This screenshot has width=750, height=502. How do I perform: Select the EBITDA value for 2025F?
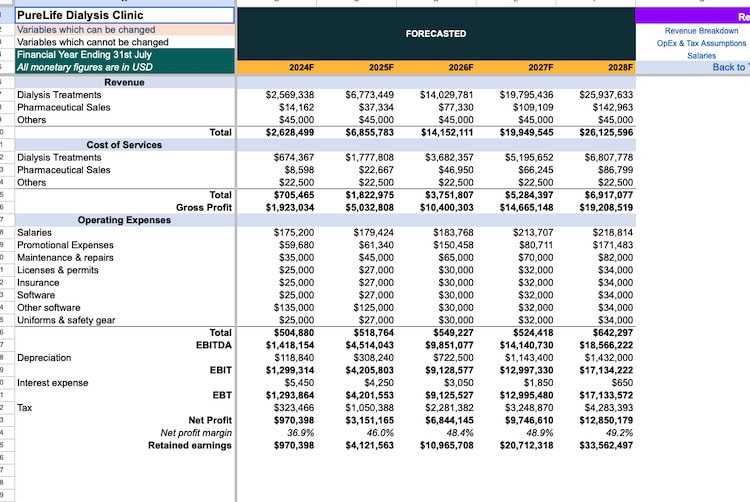(369, 345)
